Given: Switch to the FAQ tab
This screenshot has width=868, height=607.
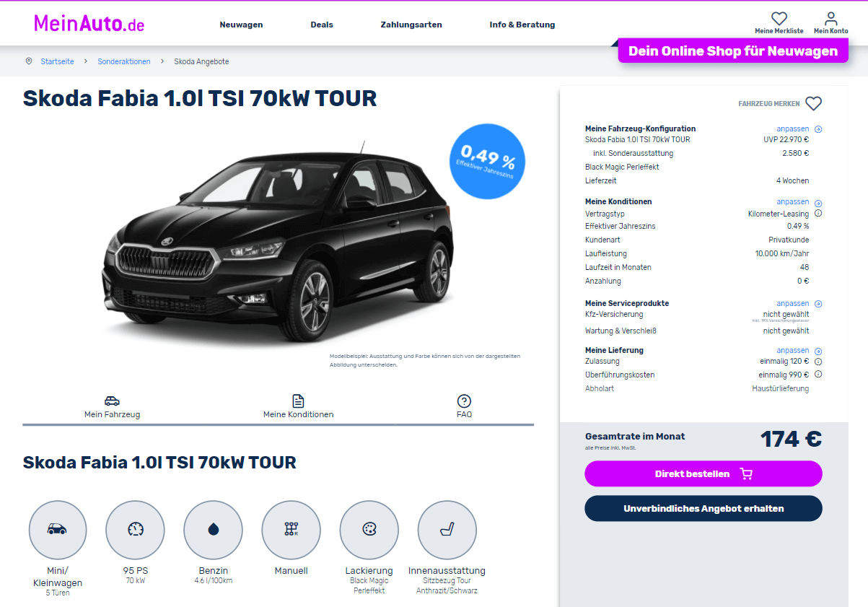Looking at the screenshot, I should point(464,407).
